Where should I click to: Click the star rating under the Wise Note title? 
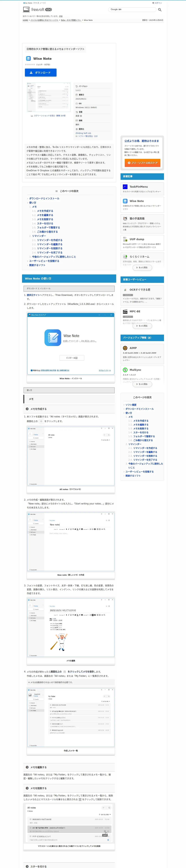(x=30, y=64)
